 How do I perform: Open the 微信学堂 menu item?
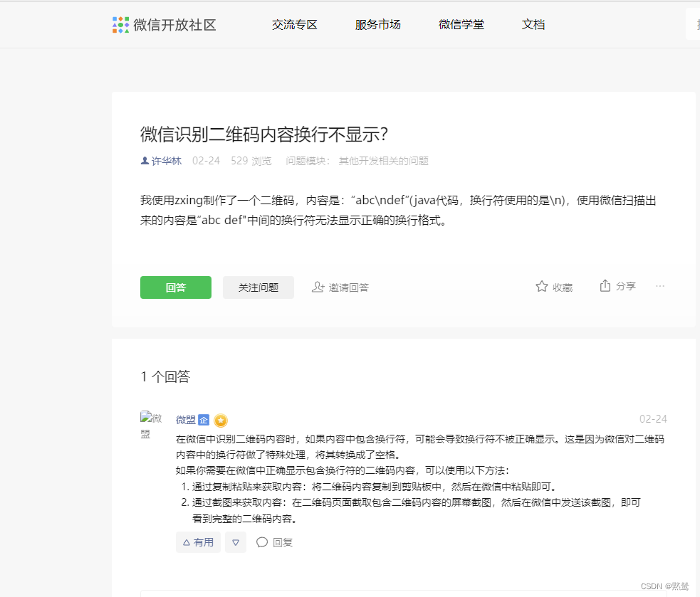(461, 25)
